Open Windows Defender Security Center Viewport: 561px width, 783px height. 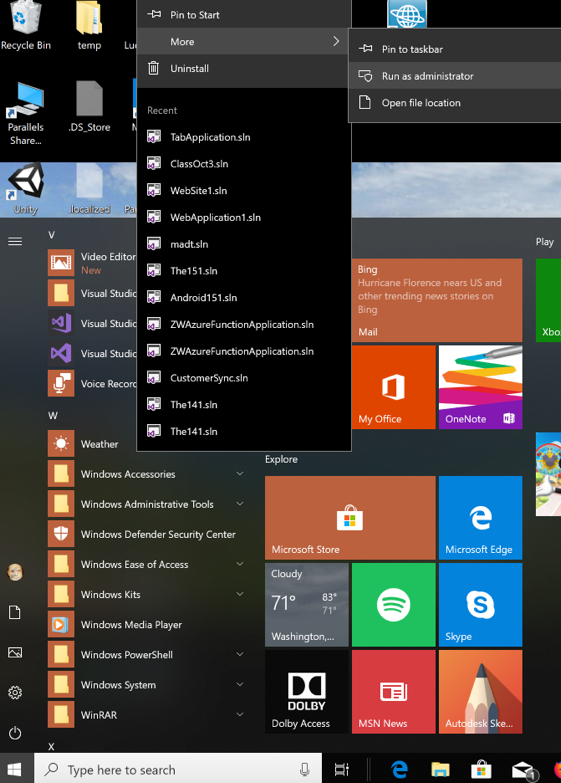(145, 534)
